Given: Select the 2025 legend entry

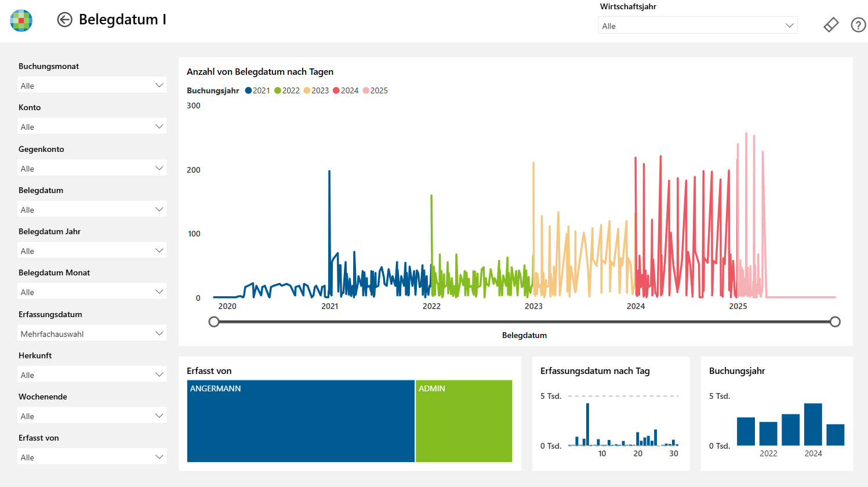Looking at the screenshot, I should pyautogui.click(x=376, y=90).
